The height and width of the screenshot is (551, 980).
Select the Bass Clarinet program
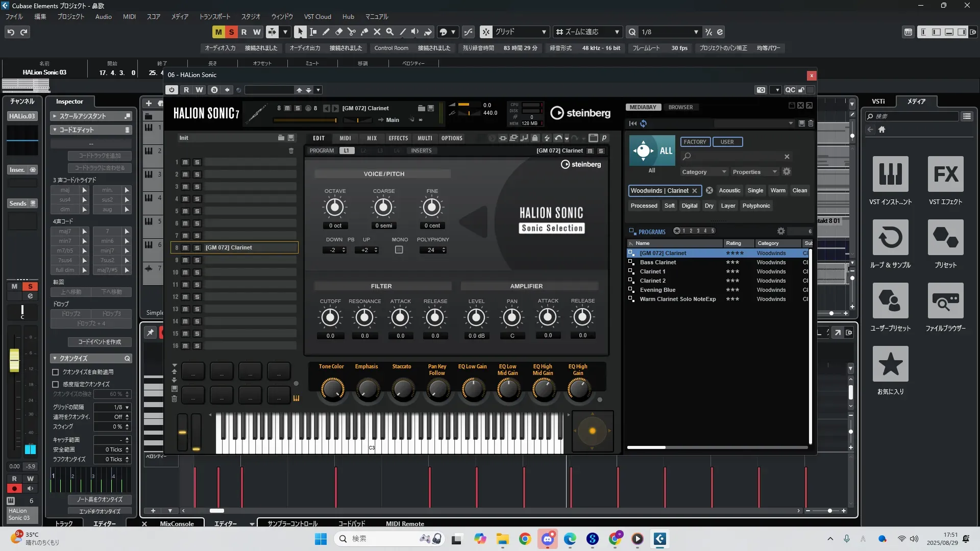[658, 262]
